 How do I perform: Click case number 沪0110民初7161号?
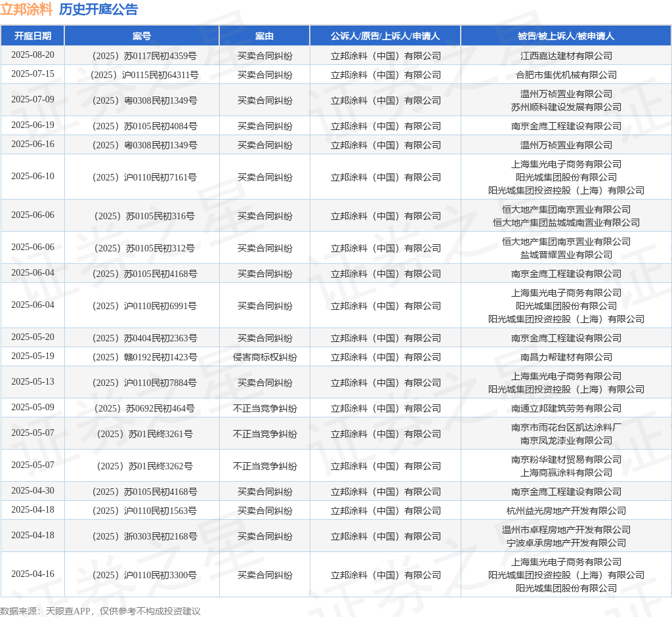144,177
